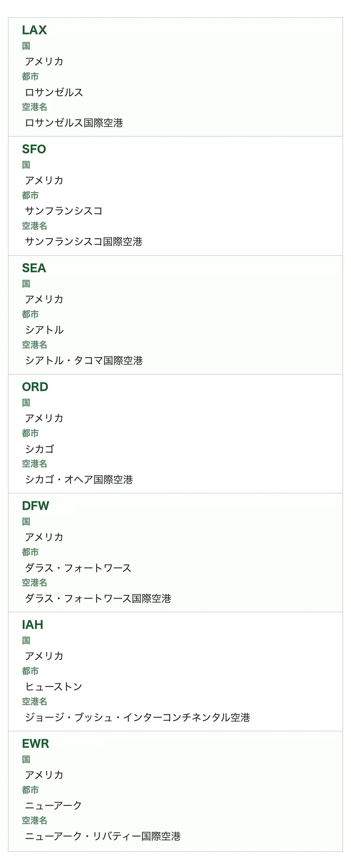Click シアトル・タコマ国際空港 airport name
The image size is (351, 868).
(84, 361)
